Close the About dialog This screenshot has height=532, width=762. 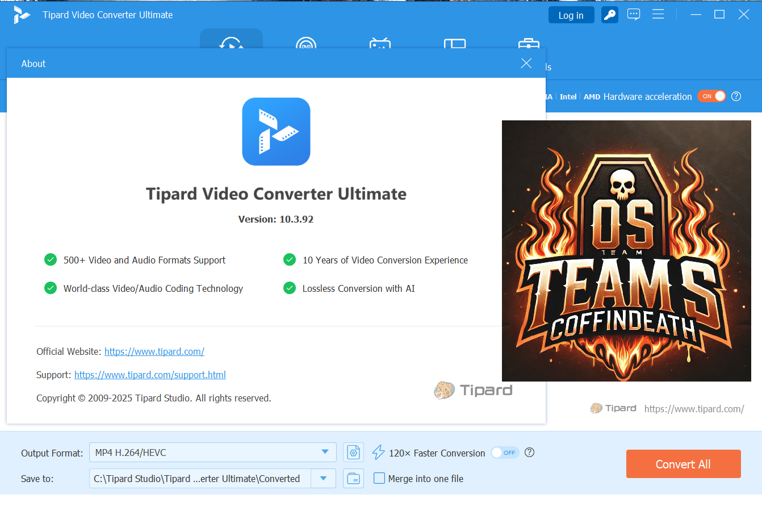[x=526, y=64]
